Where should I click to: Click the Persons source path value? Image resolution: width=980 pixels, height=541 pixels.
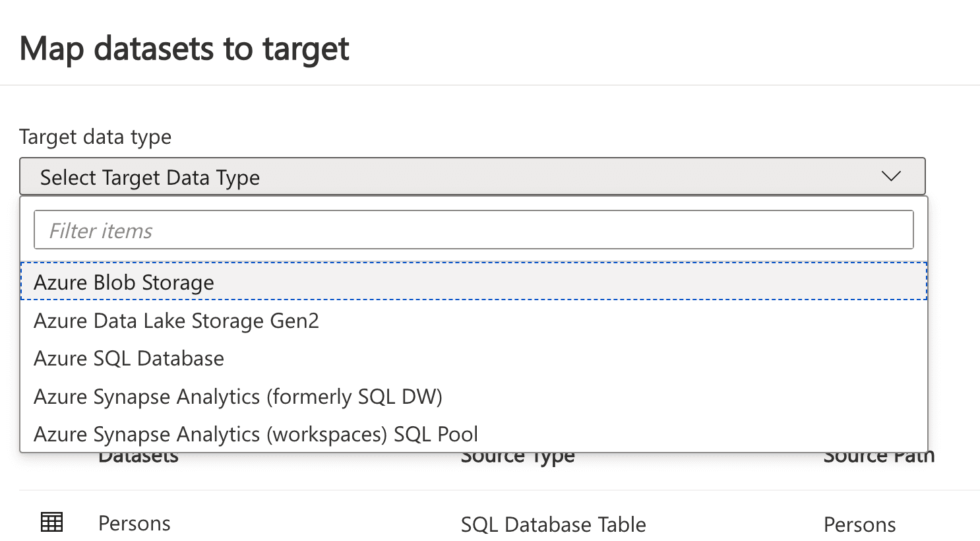coord(859,525)
